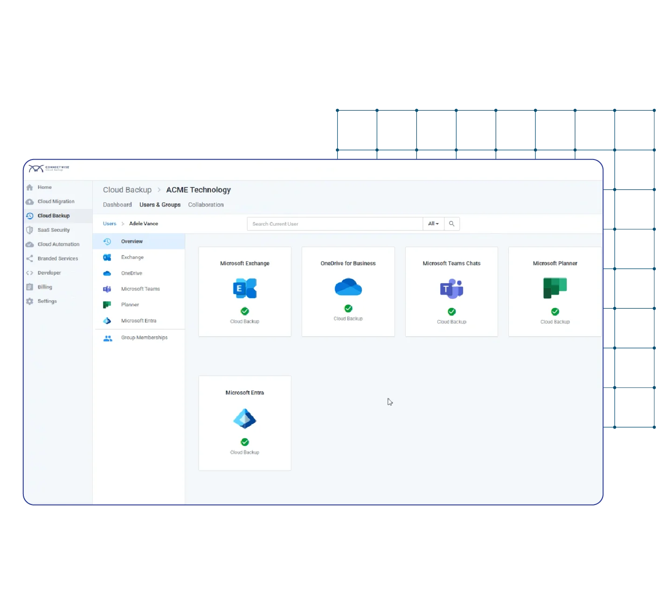The width and height of the screenshot is (672, 616).
Task: Click the ConnectWise logo in header
Action: click(x=49, y=168)
